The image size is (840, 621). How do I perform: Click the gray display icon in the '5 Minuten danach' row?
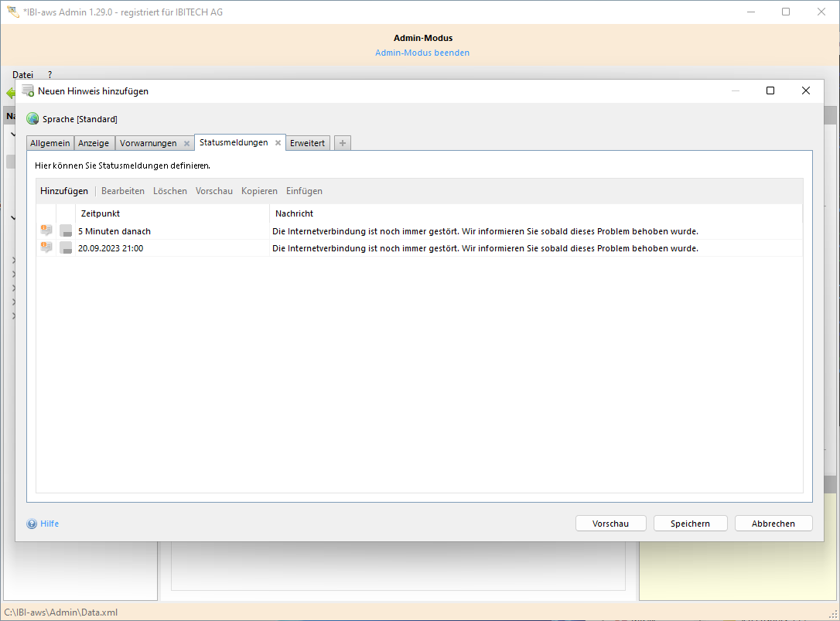pyautogui.click(x=66, y=231)
